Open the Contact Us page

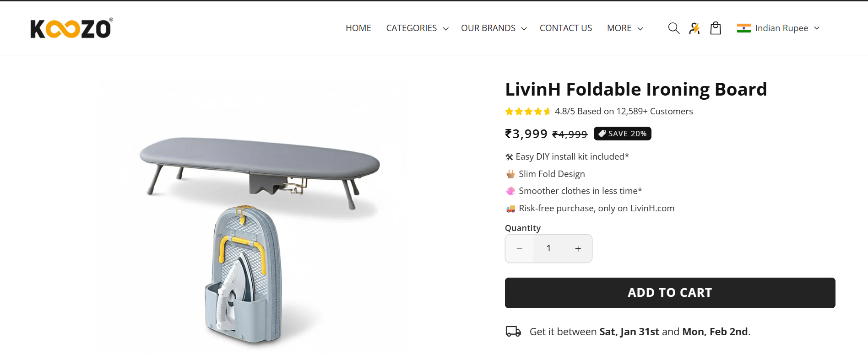(x=566, y=28)
